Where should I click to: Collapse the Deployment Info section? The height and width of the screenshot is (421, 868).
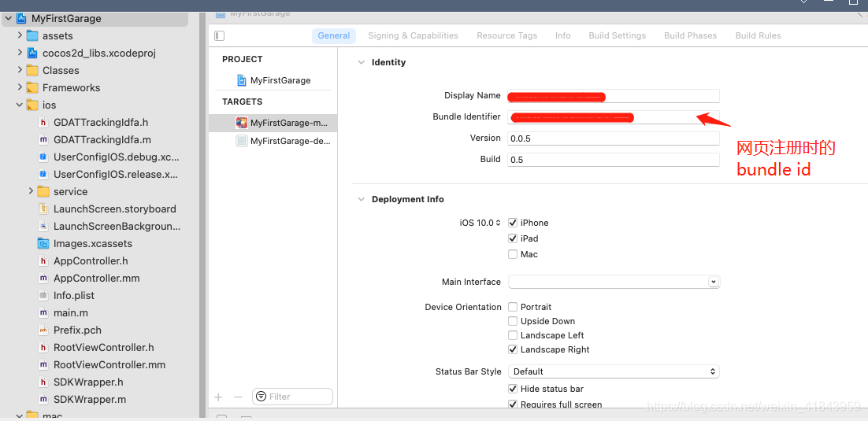pos(361,199)
